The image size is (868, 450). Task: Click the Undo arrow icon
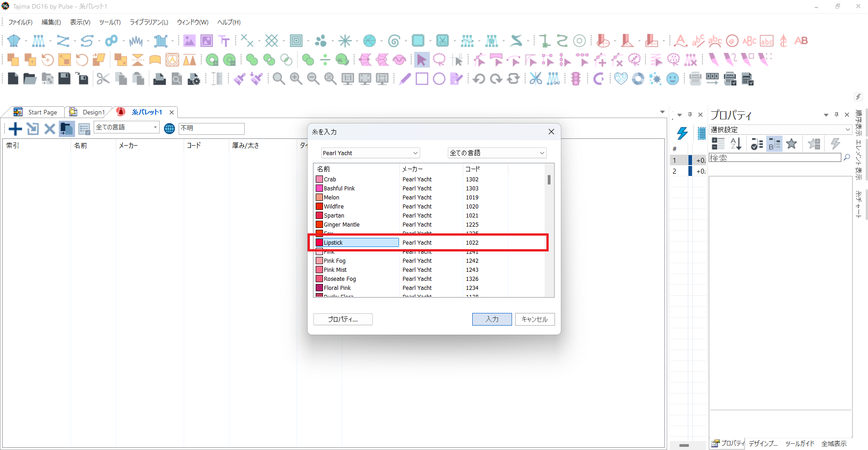click(479, 79)
